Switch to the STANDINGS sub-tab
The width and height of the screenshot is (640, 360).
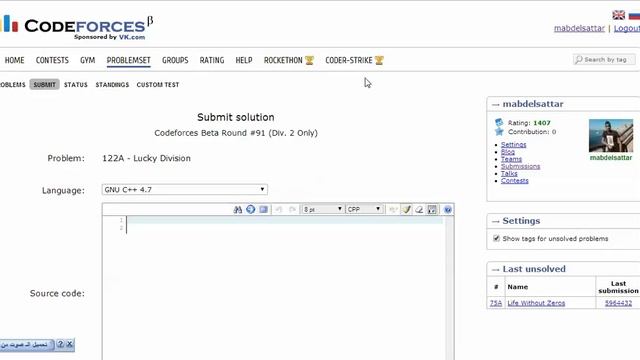point(112,84)
